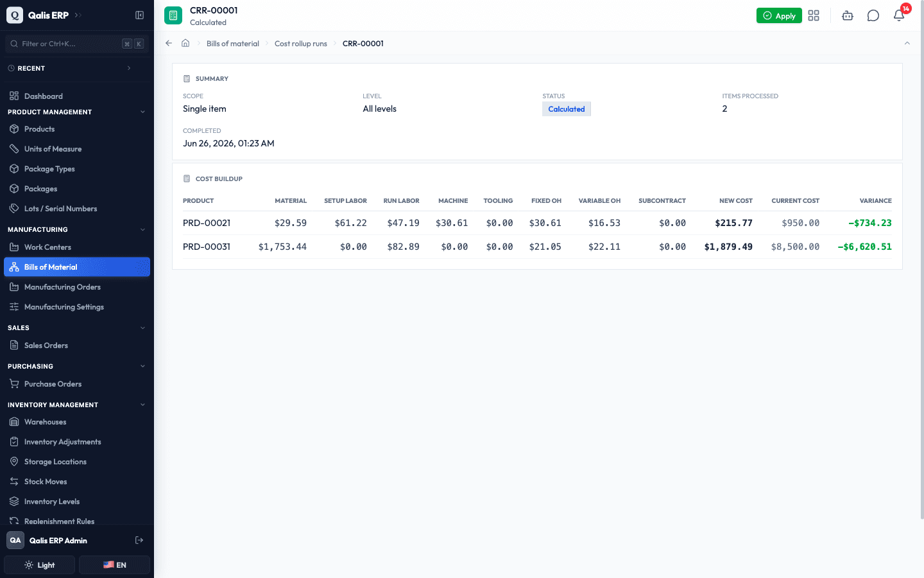
Task: Open notifications bell with 14 badge
Action: [x=899, y=15]
